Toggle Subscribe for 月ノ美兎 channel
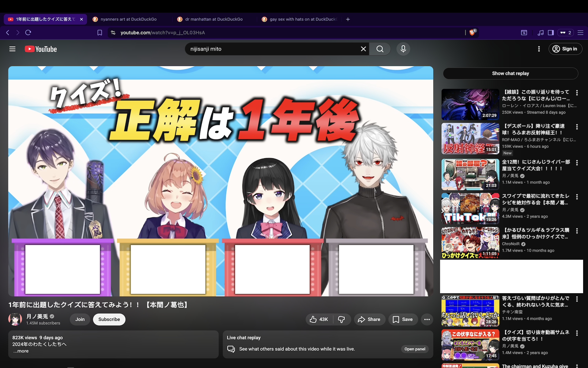 pyautogui.click(x=109, y=320)
